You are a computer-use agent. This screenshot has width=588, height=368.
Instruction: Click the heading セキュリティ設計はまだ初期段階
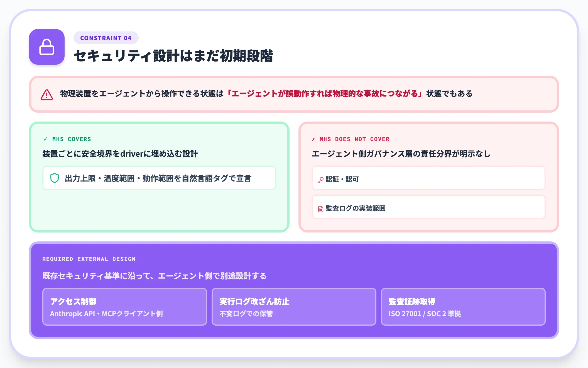point(173,56)
